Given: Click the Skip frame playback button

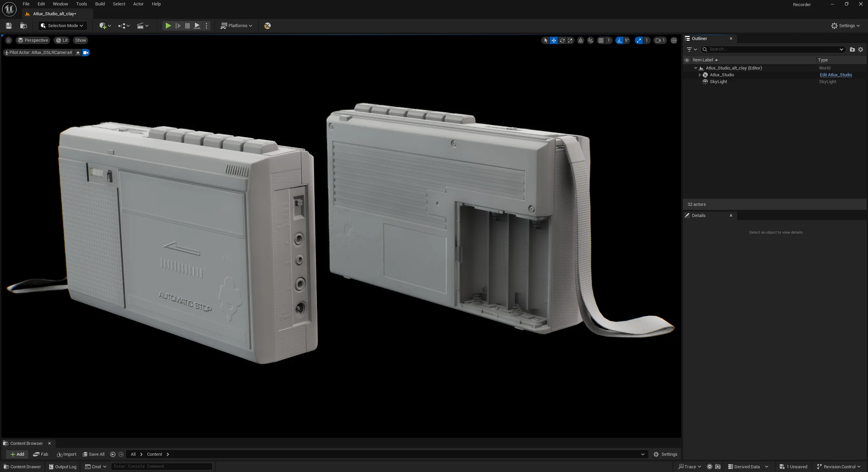Looking at the screenshot, I should [x=178, y=26].
